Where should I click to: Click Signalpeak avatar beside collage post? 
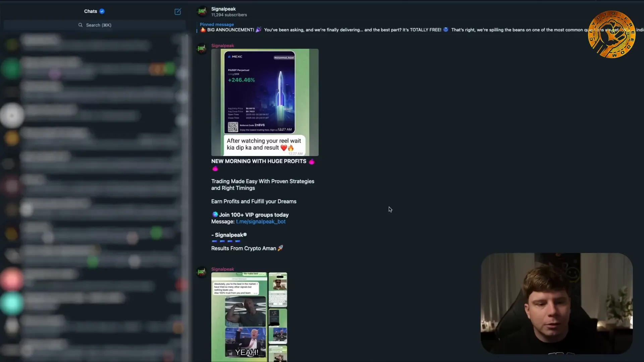click(202, 272)
